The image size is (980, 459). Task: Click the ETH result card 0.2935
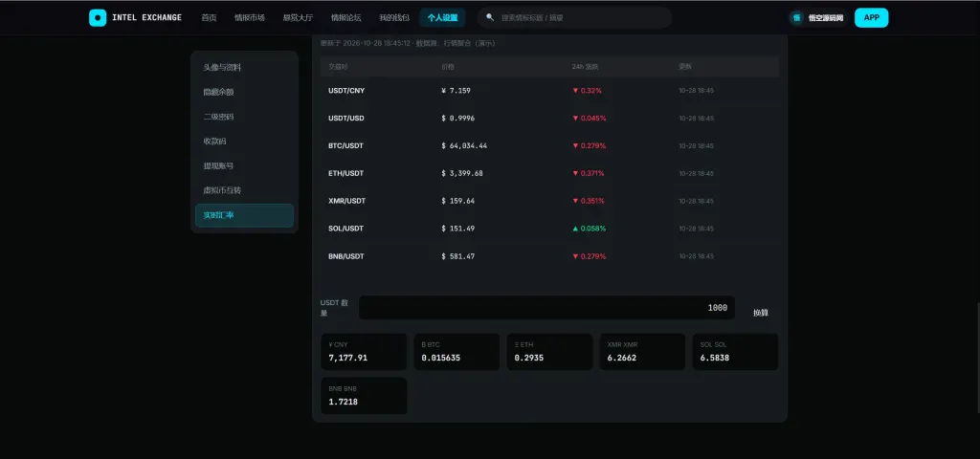tap(549, 352)
